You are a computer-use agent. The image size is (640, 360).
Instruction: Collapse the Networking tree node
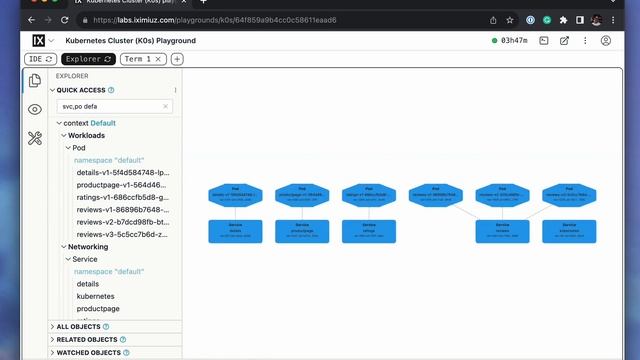pos(64,247)
